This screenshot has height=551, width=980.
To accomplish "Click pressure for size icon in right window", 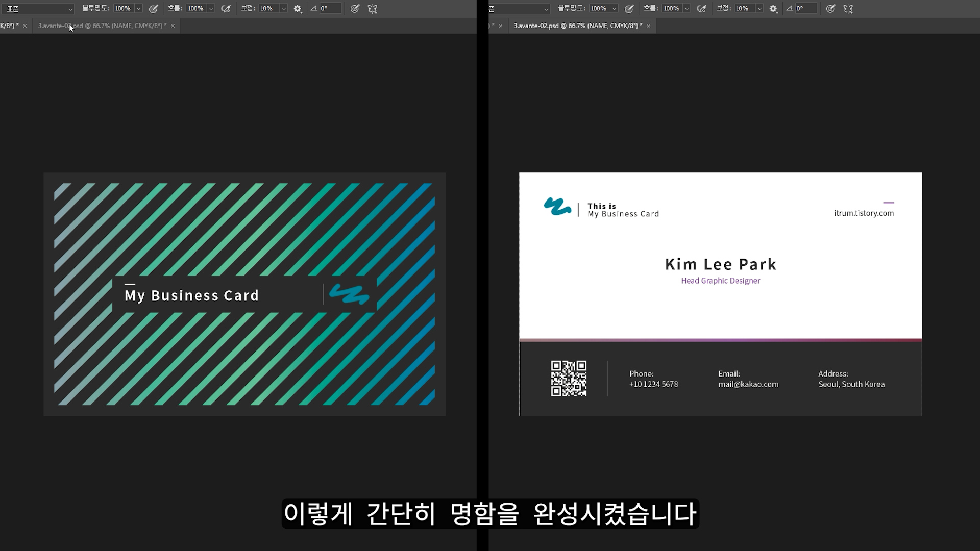I will [x=831, y=9].
